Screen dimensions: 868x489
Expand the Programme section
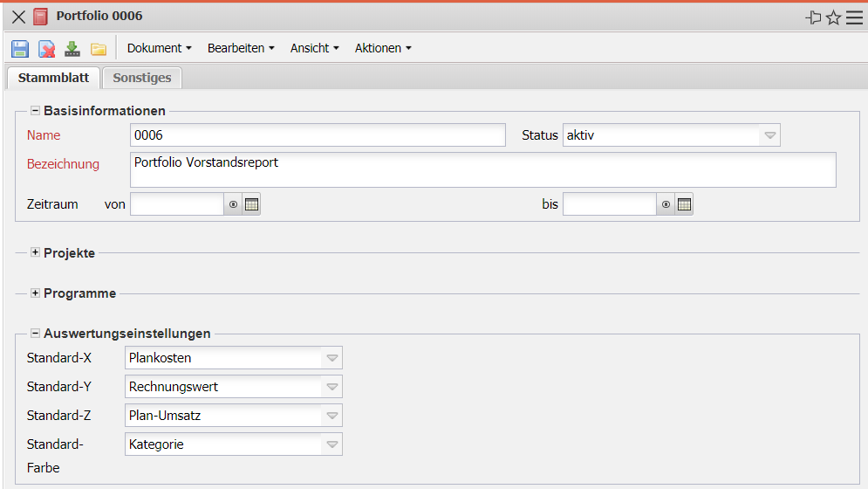pyautogui.click(x=35, y=293)
